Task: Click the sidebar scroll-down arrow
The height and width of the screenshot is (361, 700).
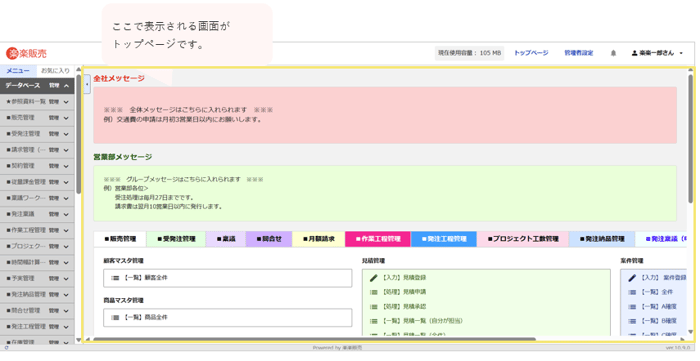Action: point(79,341)
